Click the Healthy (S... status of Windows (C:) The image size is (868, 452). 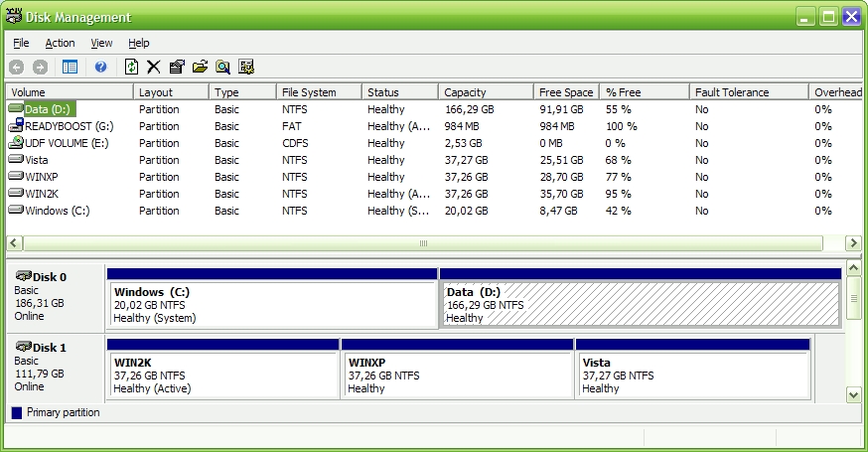tap(398, 211)
